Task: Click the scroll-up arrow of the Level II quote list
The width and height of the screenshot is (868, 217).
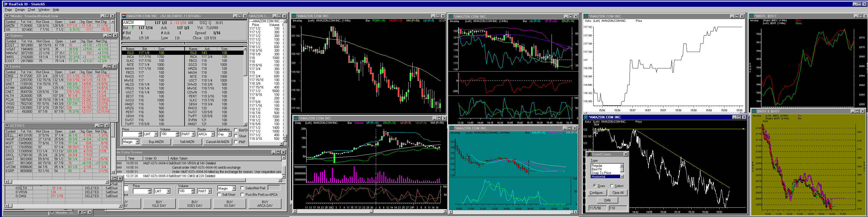Action: point(245,49)
